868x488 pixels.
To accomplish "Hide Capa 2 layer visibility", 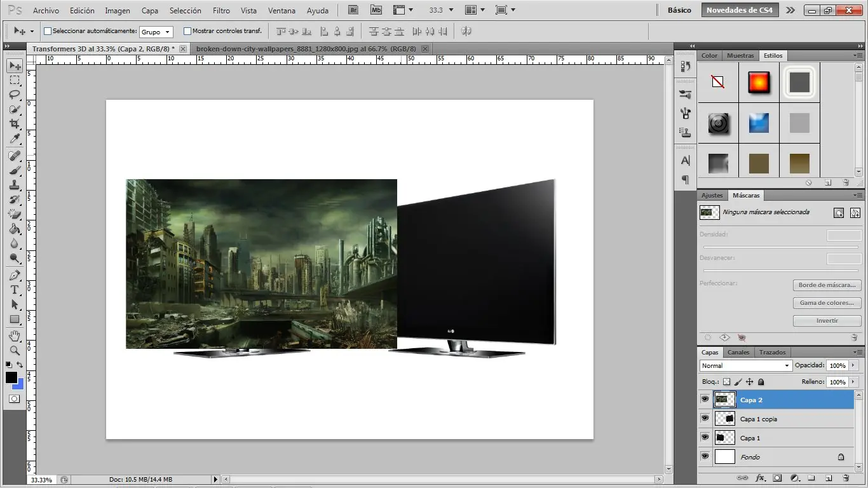I will [x=705, y=399].
